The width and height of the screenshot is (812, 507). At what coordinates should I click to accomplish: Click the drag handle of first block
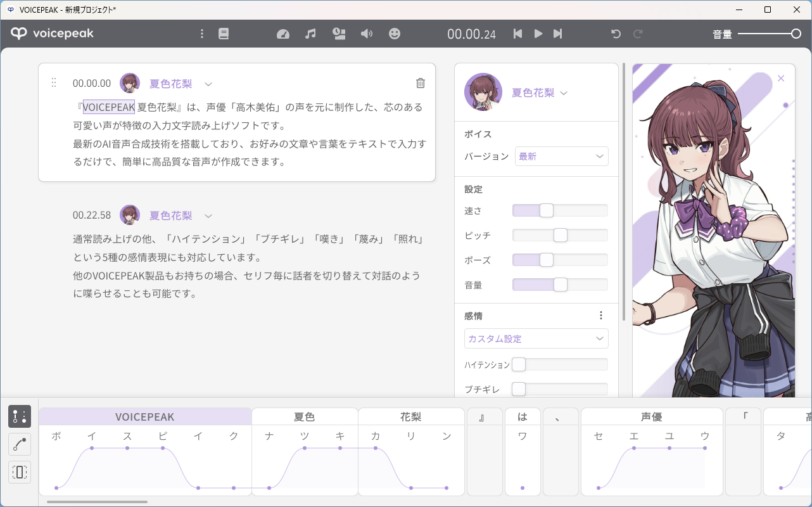click(54, 83)
